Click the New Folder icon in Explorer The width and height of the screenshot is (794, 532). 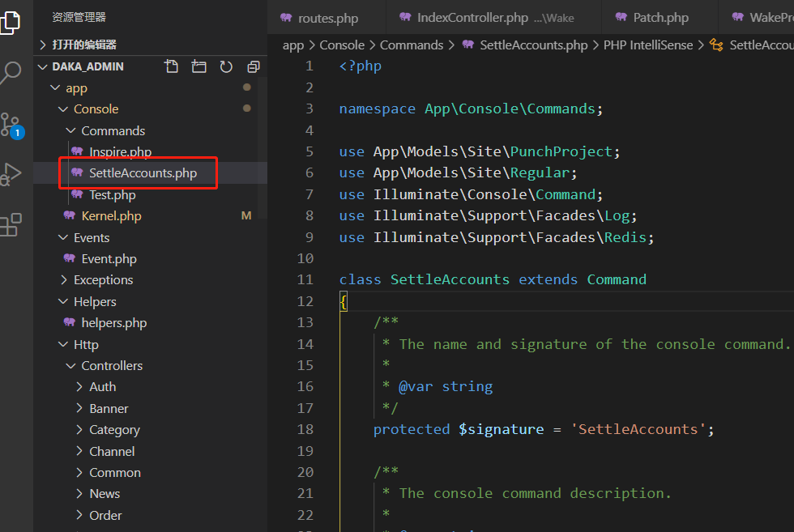click(x=198, y=66)
